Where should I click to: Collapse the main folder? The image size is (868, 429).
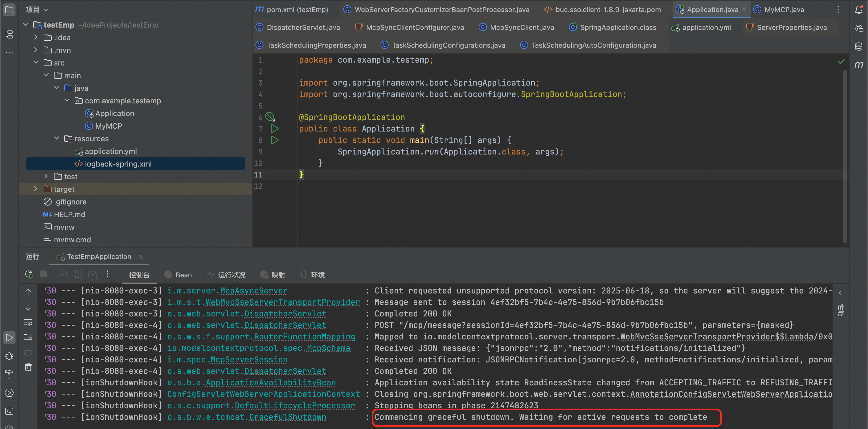(x=46, y=75)
